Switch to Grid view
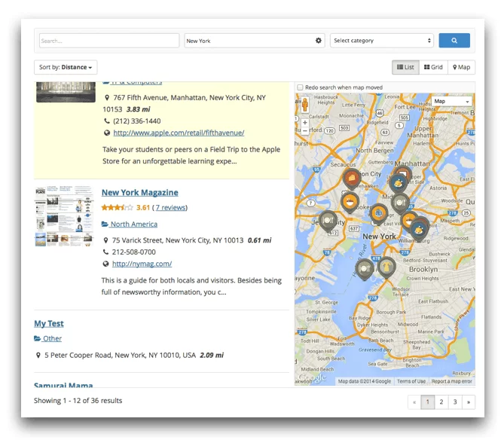Viewport: 504px width, 446px height. click(433, 67)
